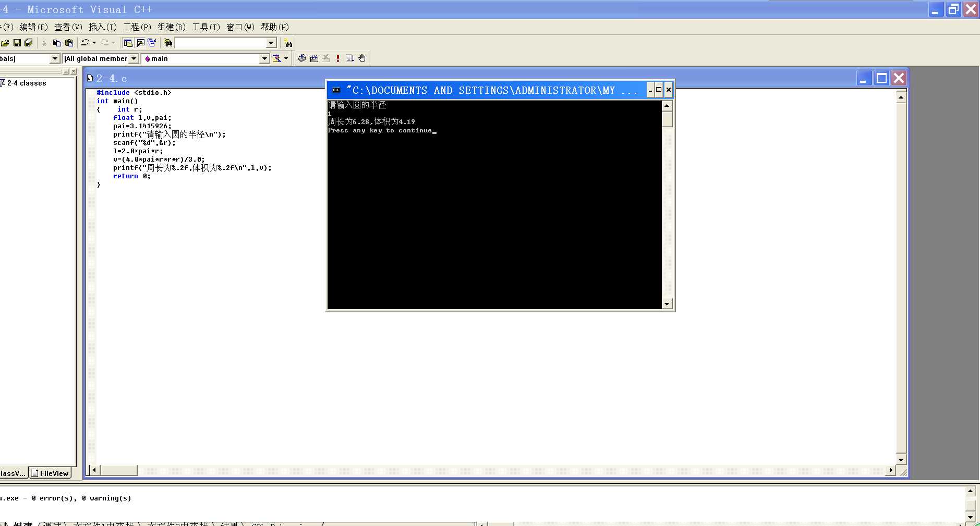This screenshot has width=980, height=526.
Task: Click the console scrollbar down arrow
Action: coord(667,304)
